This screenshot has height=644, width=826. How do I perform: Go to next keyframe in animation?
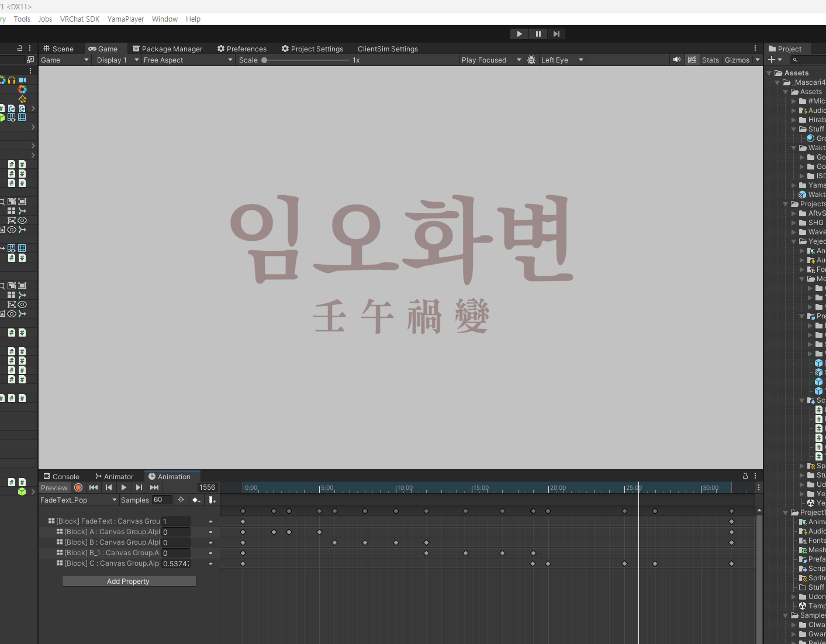coord(139,487)
